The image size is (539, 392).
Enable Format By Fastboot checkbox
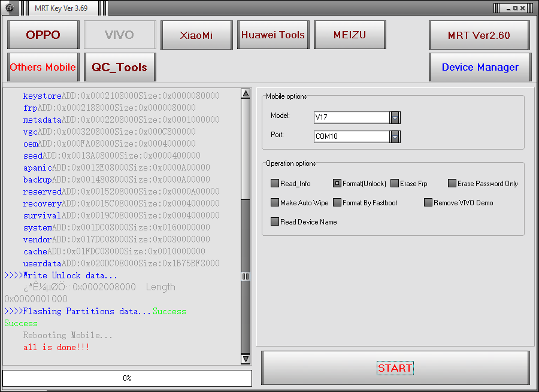(337, 202)
